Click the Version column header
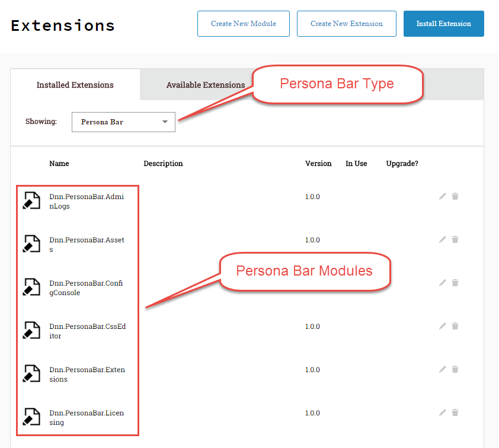 (318, 163)
